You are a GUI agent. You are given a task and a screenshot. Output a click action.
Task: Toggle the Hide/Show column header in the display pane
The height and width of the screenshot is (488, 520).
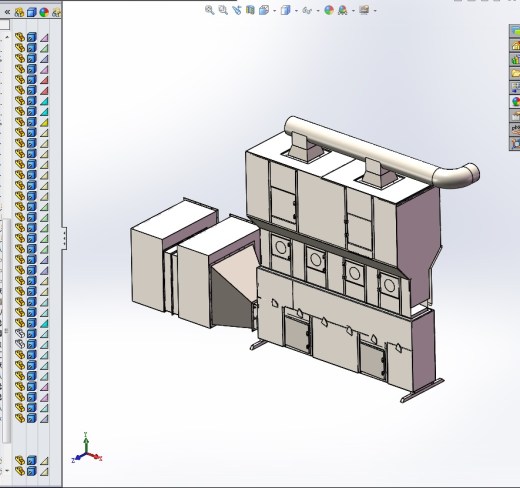point(19,12)
